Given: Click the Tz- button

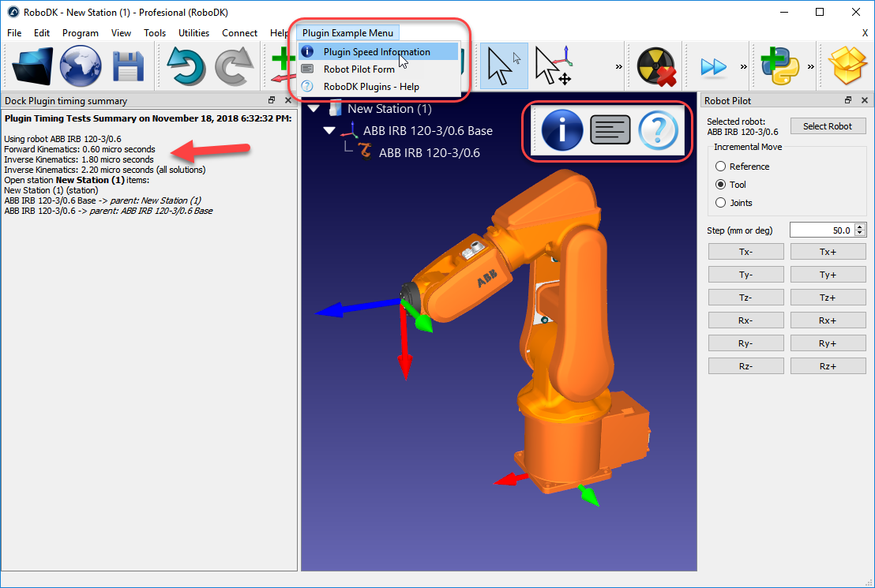Looking at the screenshot, I should coord(745,298).
